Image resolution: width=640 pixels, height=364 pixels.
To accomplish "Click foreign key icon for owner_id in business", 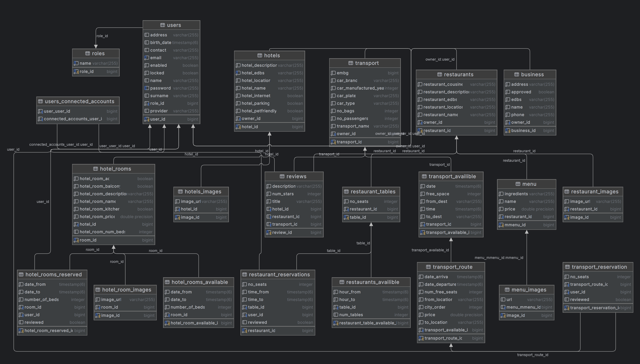I will coord(508,122).
